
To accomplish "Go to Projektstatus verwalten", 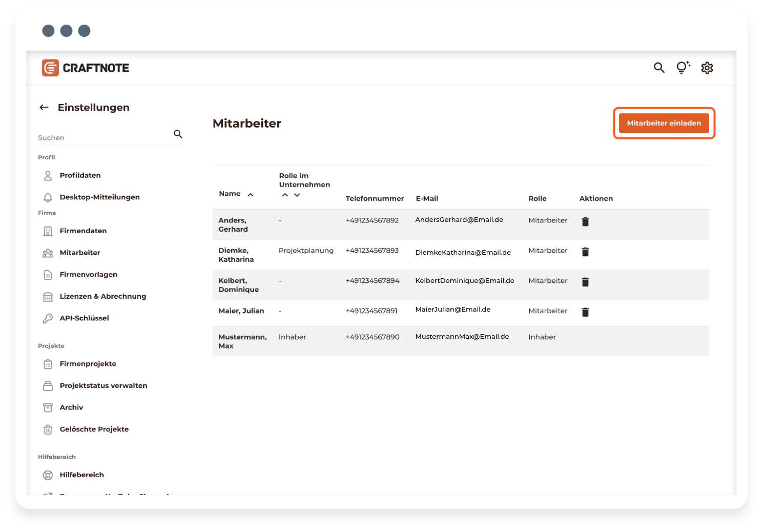I will (x=103, y=385).
